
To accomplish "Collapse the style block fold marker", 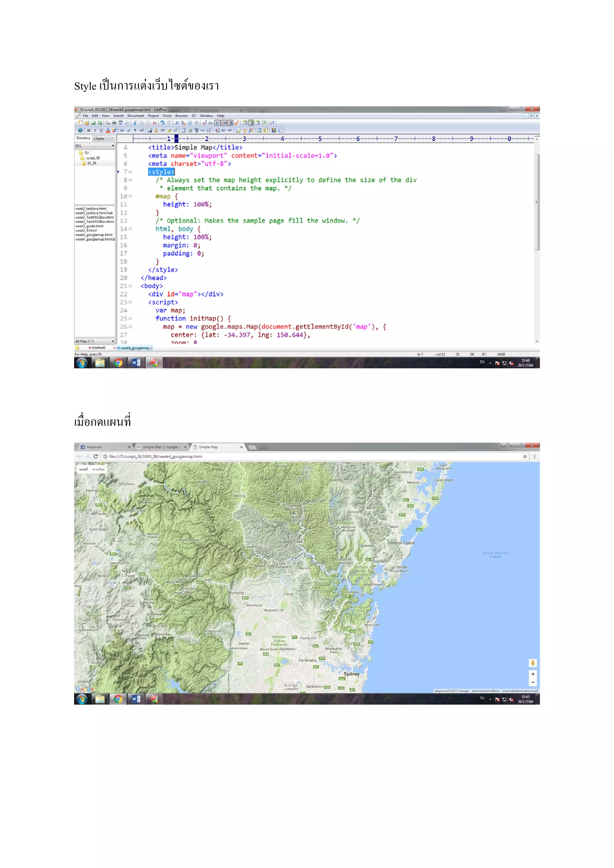I will (130, 172).
